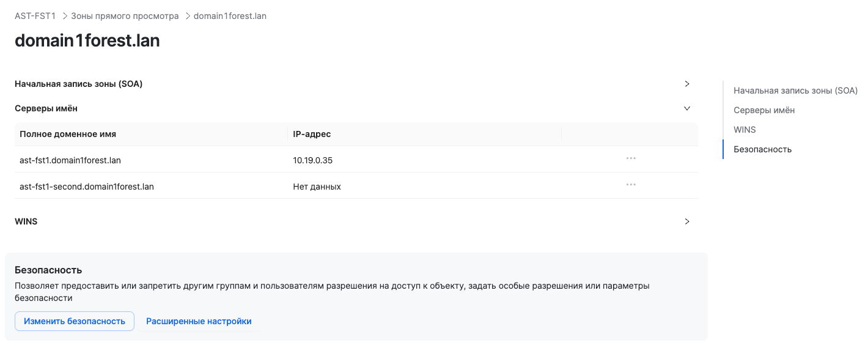
Task: Select Безопасность in the sidebar navigation
Action: click(763, 149)
